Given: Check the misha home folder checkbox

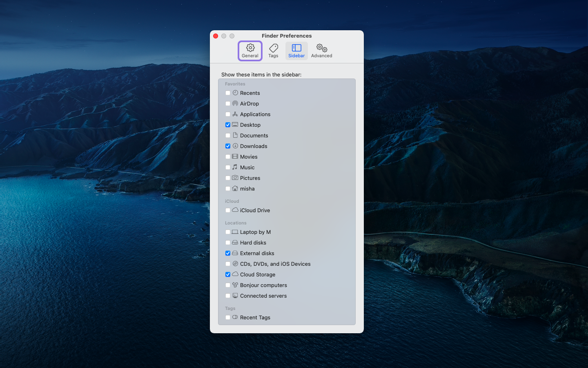Looking at the screenshot, I should [x=228, y=189].
